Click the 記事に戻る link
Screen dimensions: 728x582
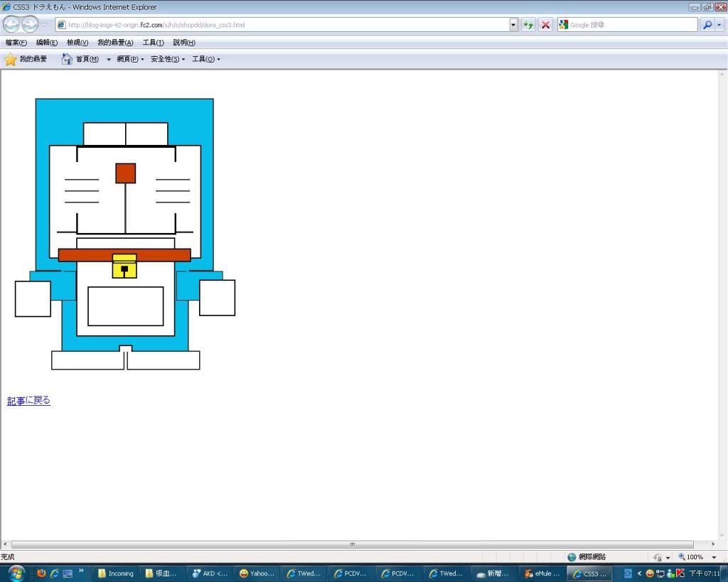click(x=28, y=401)
